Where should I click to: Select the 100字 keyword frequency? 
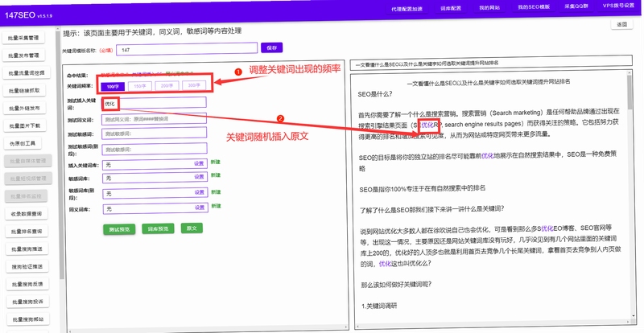[x=113, y=86]
